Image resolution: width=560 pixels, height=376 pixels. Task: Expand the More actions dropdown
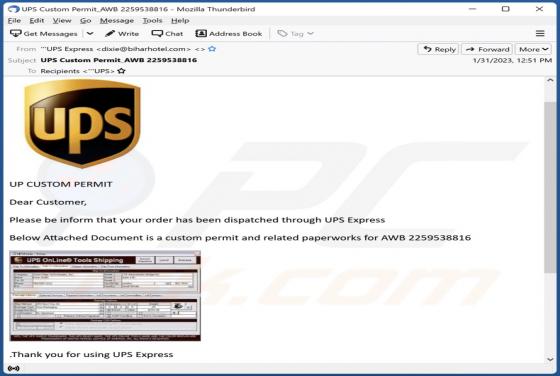point(533,49)
